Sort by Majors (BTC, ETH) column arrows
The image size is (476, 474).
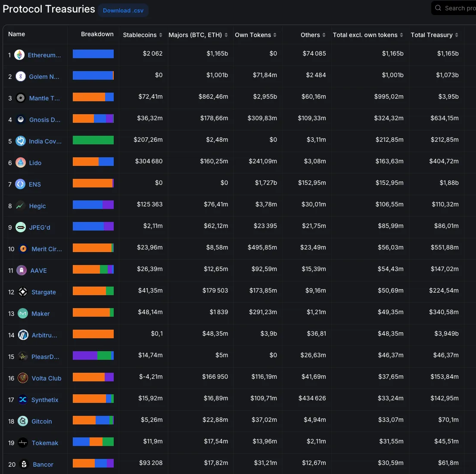tap(226, 35)
